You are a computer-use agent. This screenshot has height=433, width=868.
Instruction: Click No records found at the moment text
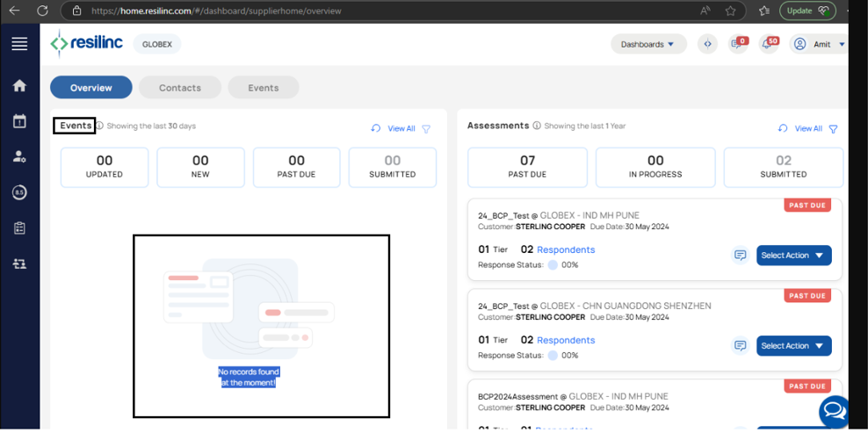(249, 377)
